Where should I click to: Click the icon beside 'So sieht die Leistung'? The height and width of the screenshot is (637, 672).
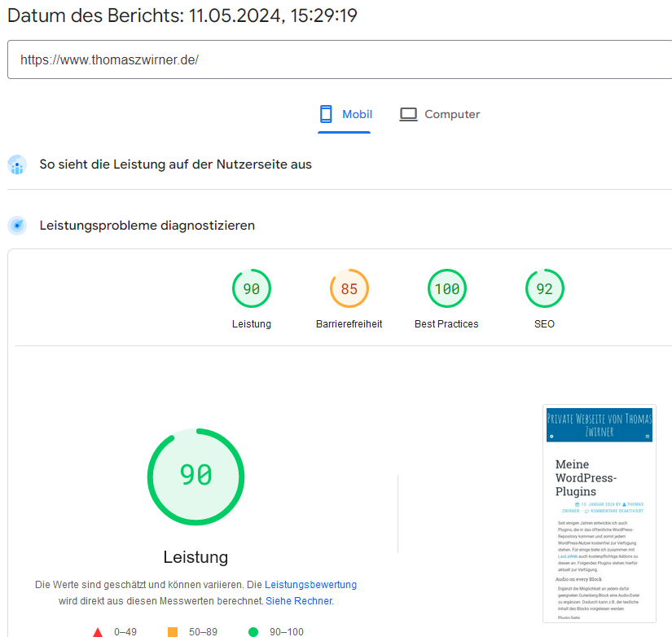coord(17,165)
